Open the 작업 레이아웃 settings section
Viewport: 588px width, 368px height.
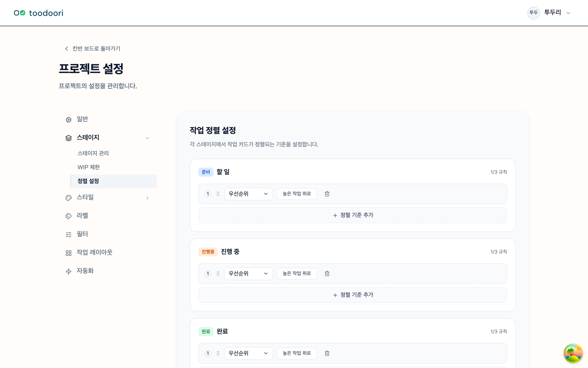click(x=107, y=252)
